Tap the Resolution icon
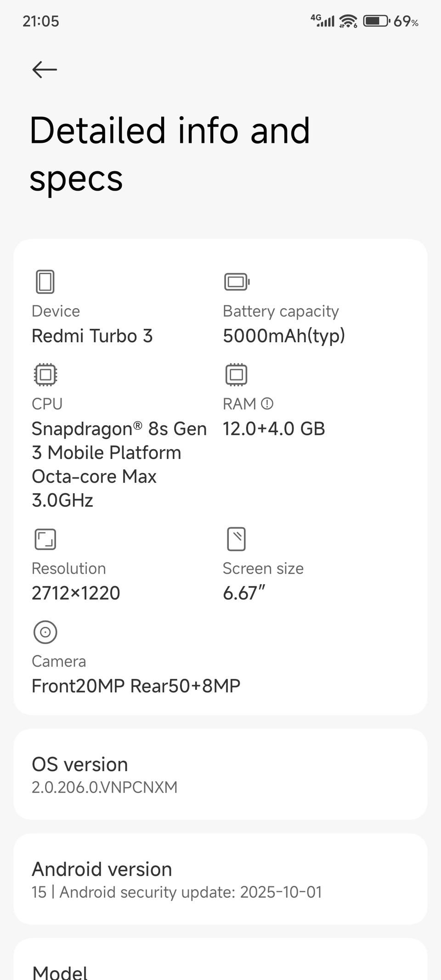Screen dimensions: 441x980 (45, 539)
